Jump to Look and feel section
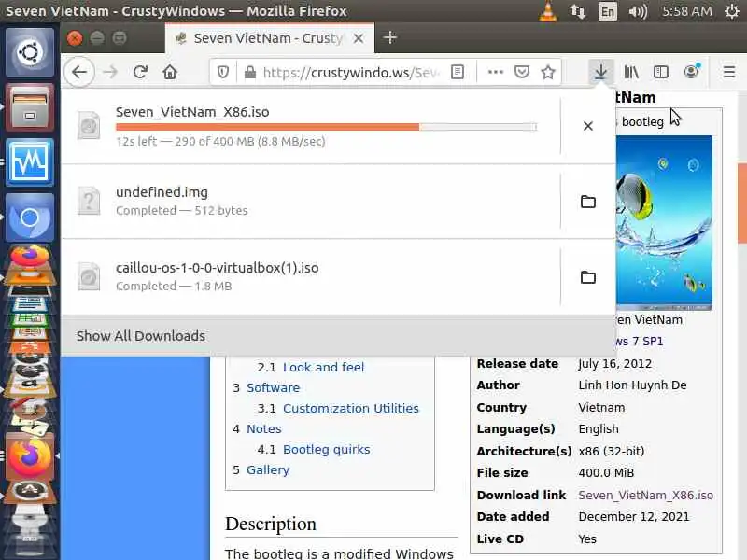 323,367
